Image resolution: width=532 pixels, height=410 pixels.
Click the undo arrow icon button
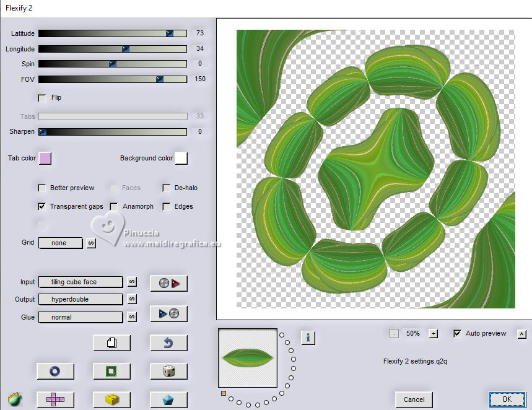[168, 342]
